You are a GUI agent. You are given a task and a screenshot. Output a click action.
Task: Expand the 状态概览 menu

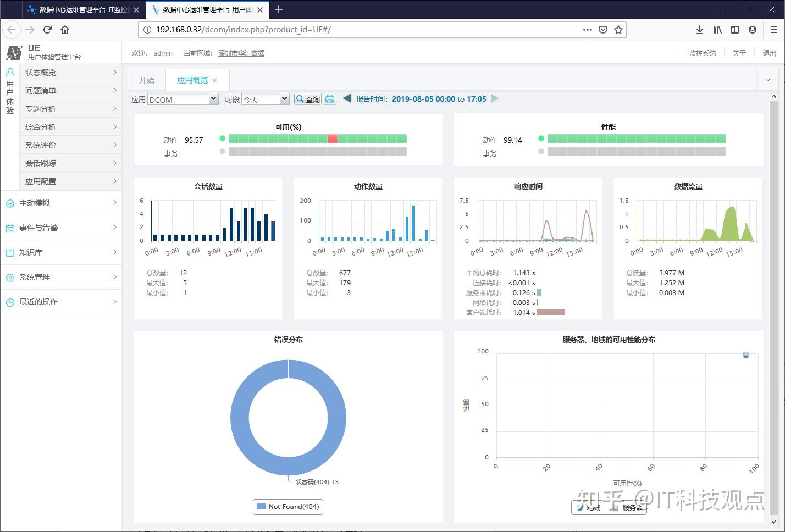70,73
